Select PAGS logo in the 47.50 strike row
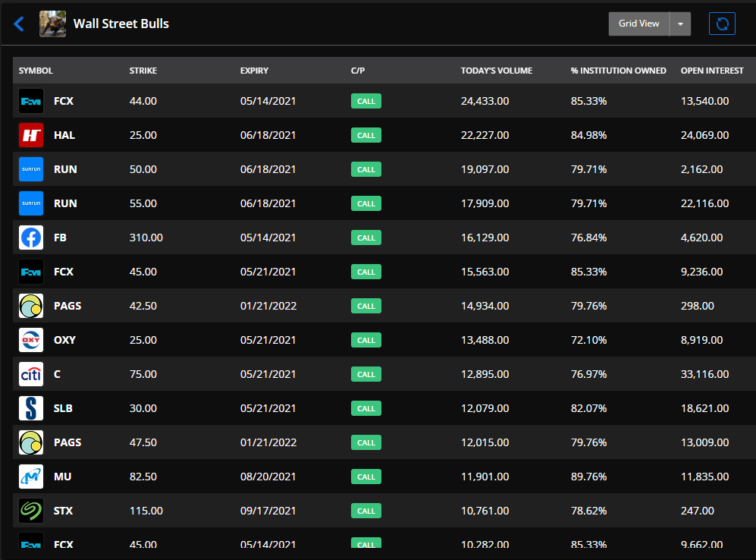756x560 pixels. pos(31,442)
